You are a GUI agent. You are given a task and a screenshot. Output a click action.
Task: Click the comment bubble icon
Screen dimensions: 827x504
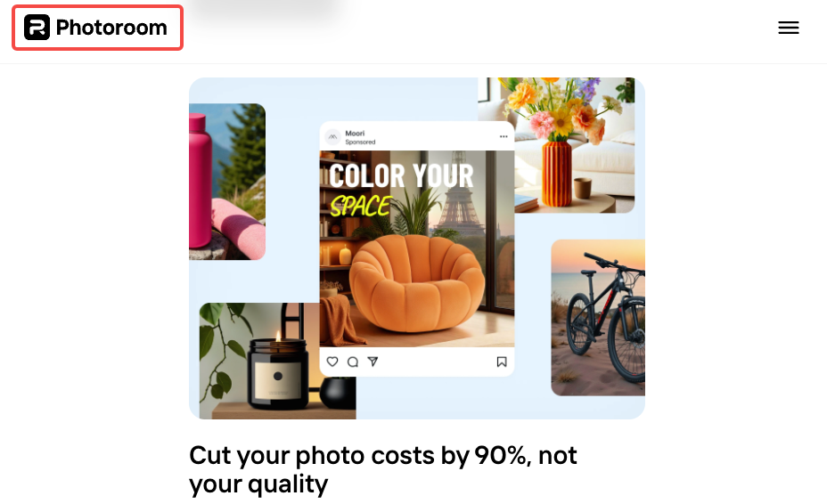point(353,362)
